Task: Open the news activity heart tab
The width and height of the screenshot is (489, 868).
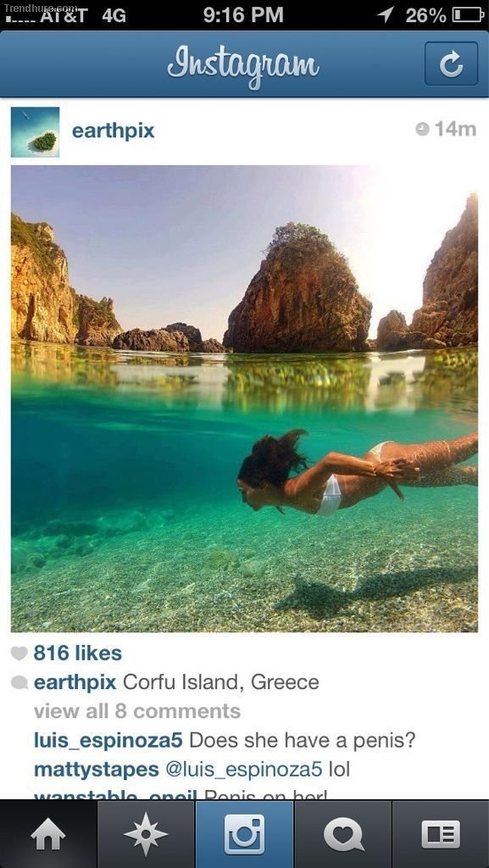Action: coord(343,834)
